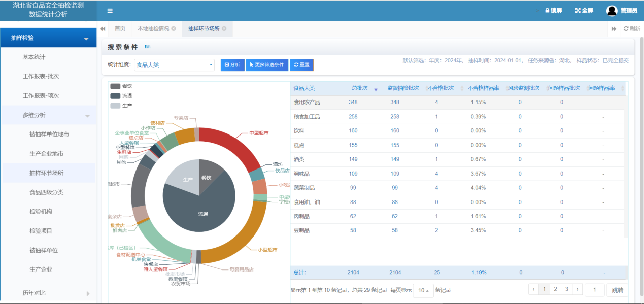
Task: Open 工作报表-项次 in the sidebar
Action: [x=41, y=96]
